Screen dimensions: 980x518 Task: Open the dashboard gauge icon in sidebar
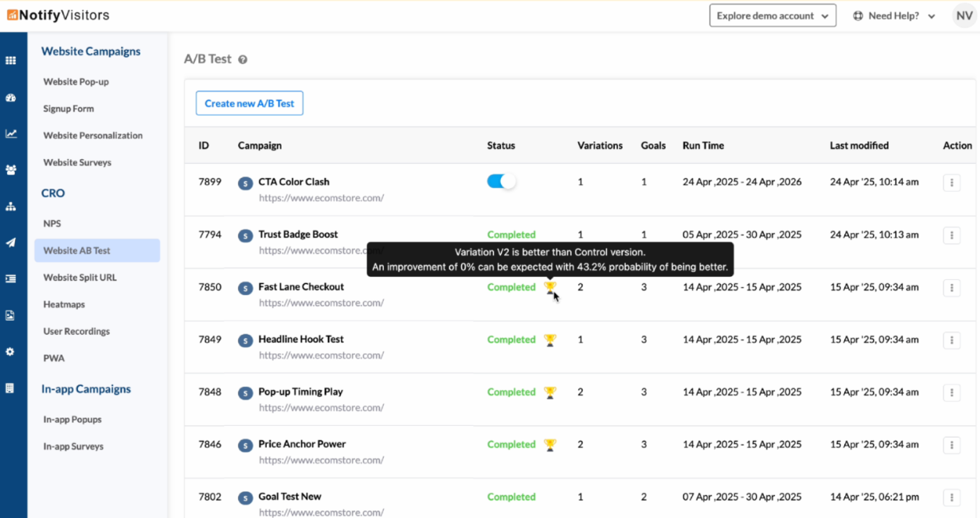10,98
